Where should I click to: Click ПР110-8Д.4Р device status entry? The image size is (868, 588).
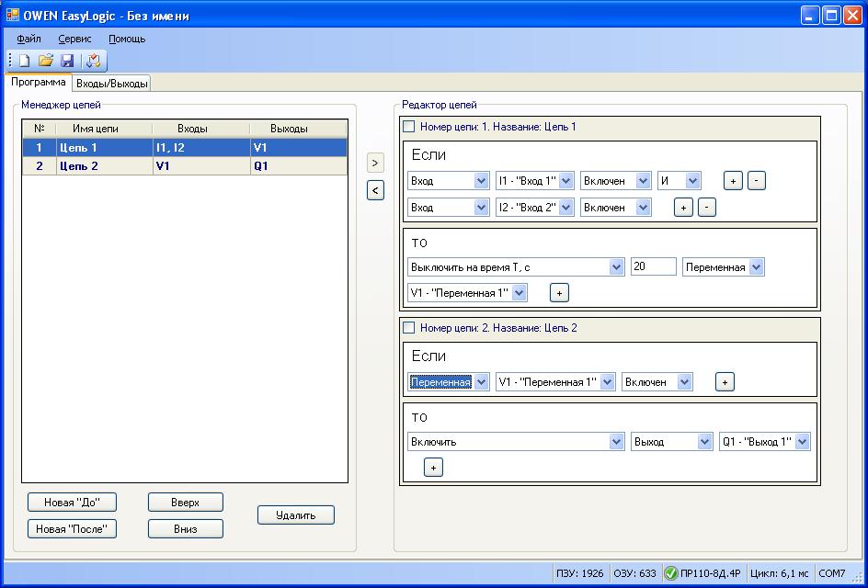coord(703,573)
